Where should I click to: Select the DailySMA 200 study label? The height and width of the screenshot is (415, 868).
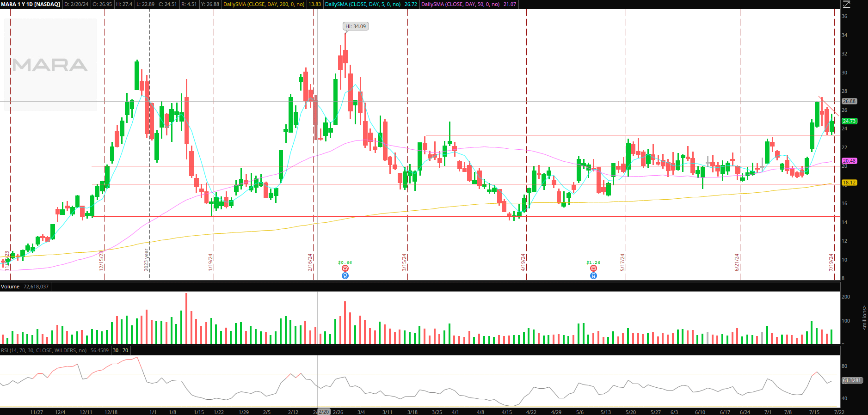pyautogui.click(x=264, y=4)
